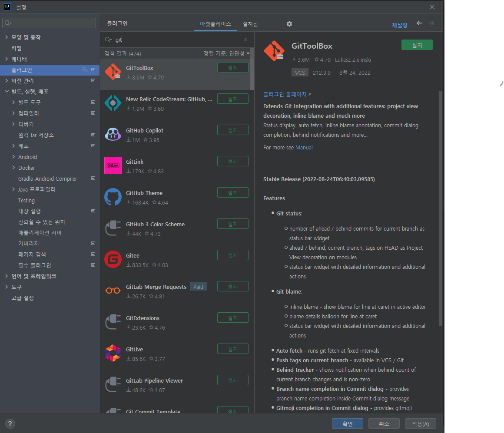Viewport: 504px width, 433px height.
Task: Navigate forward with the right arrow
Action: point(431,23)
